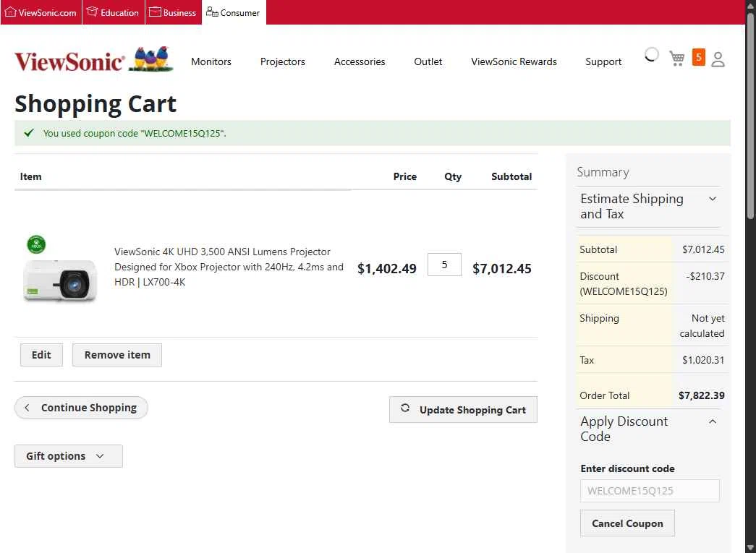Click the 'You used coupon code' message
This screenshot has height=553, width=756.
click(x=135, y=134)
